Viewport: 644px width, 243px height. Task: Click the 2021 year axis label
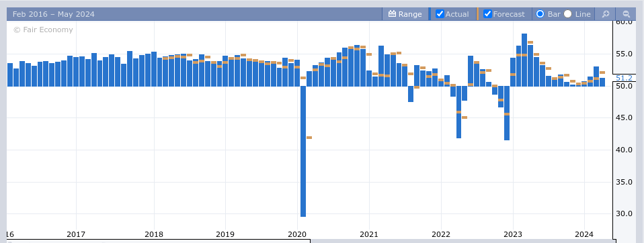coord(369,234)
